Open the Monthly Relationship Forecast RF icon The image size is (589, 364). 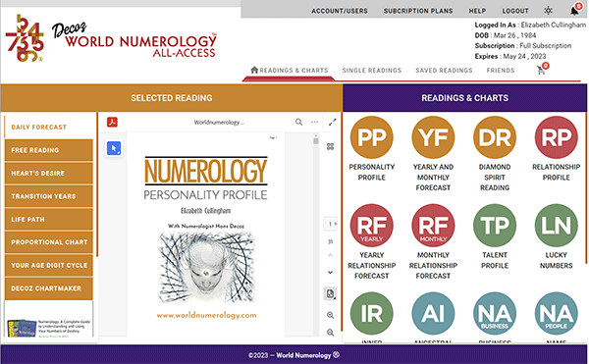pyautogui.click(x=433, y=226)
